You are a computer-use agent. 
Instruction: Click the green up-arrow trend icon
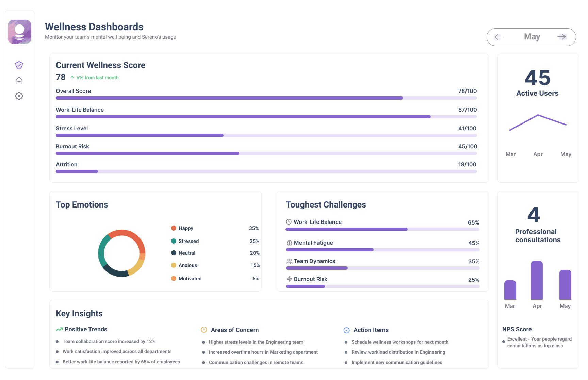[x=72, y=78]
